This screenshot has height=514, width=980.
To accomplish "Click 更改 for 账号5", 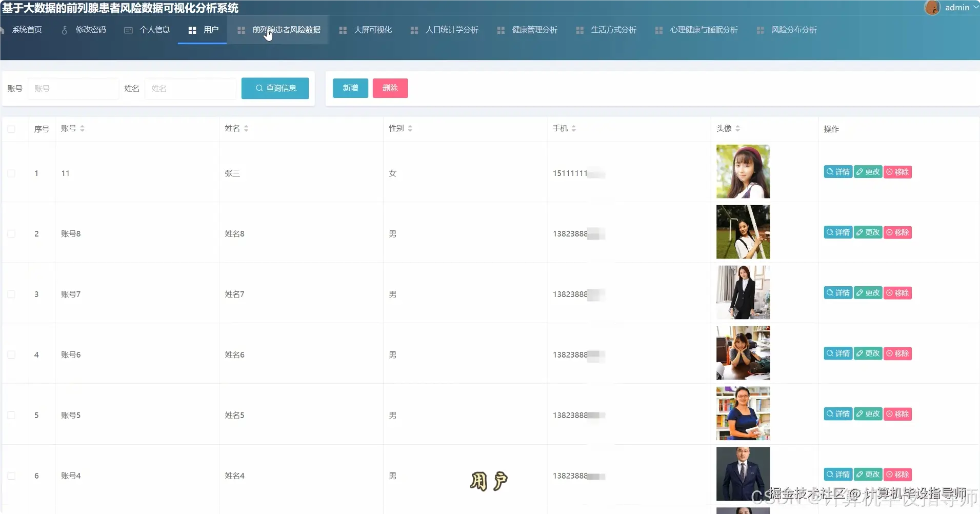I will coord(868,414).
